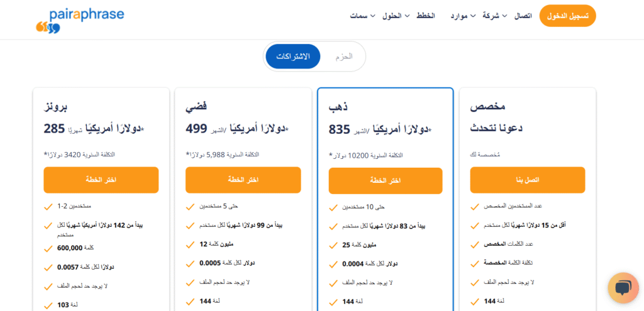Viewport: 644px width, 311px height.
Task: Open the اتصال menu item
Action: pyautogui.click(x=523, y=16)
